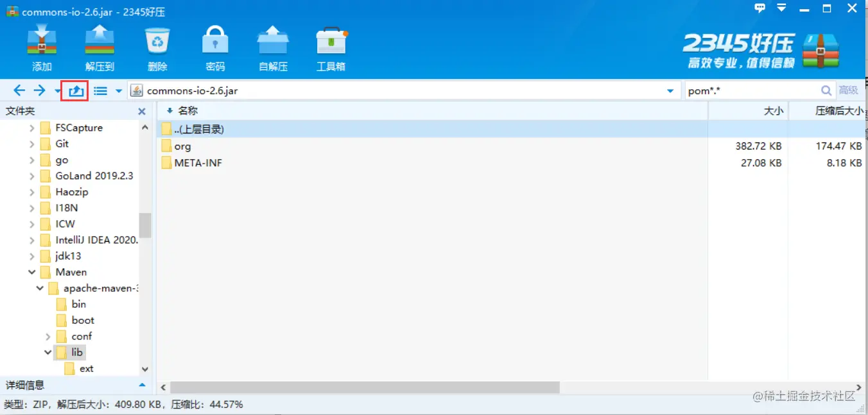
Task: Expand the conf tree node
Action: (x=48, y=336)
